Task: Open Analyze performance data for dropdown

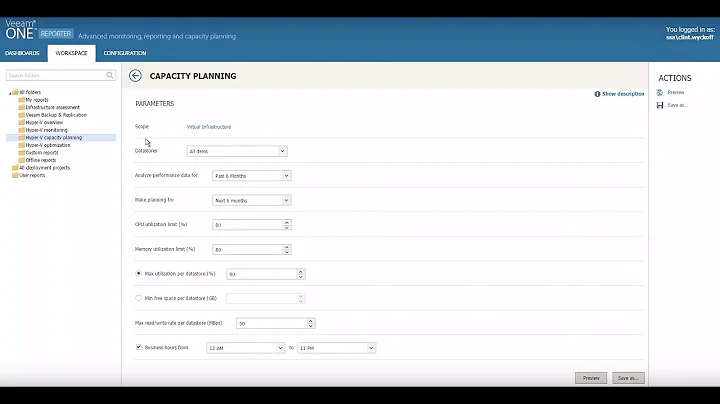Action: (252, 176)
